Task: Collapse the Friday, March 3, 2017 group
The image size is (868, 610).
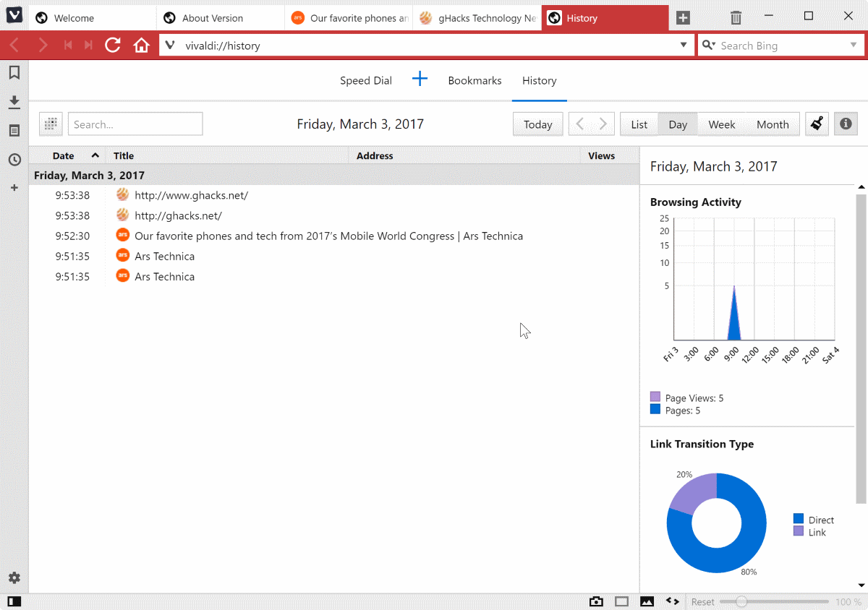Action: (x=333, y=175)
